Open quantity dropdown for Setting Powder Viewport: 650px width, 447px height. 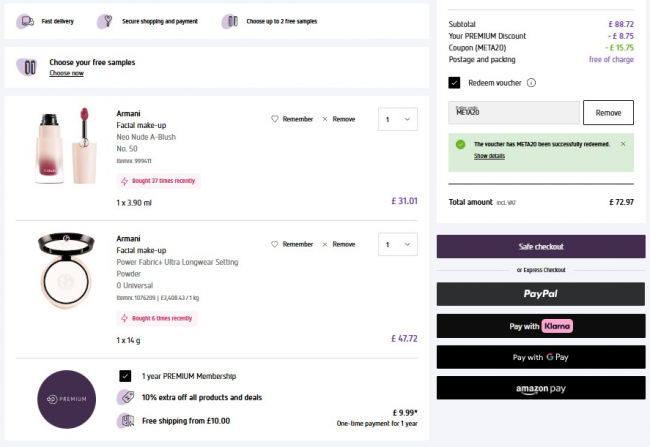click(x=397, y=244)
